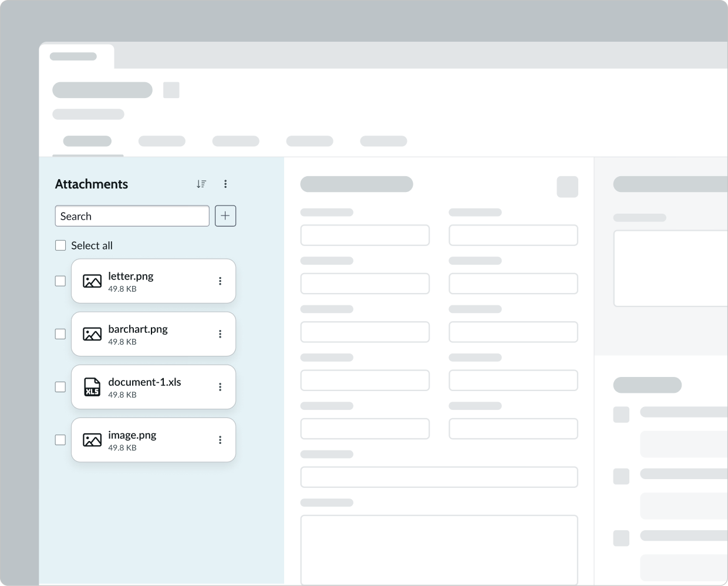Click the 49.8 KB size under document-1.xls
The height and width of the screenshot is (586, 728).
[x=122, y=395]
